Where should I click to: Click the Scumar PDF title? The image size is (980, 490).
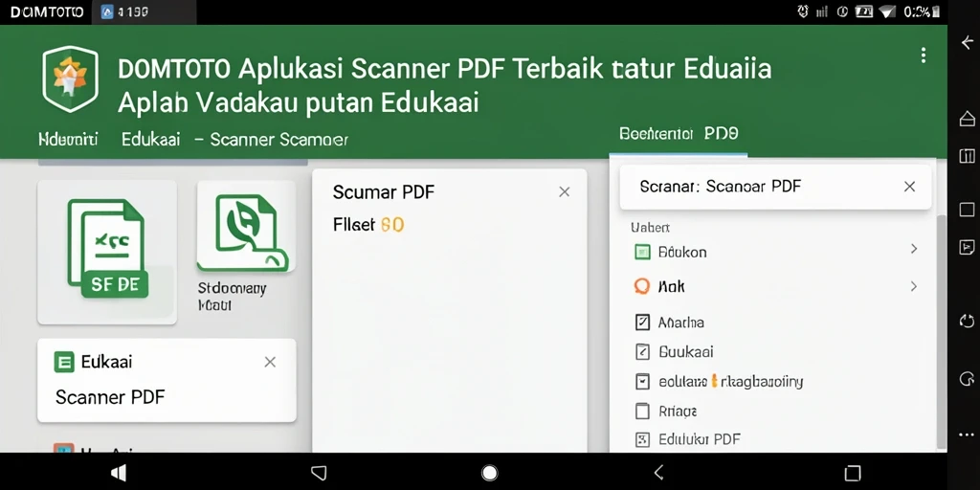(x=383, y=191)
